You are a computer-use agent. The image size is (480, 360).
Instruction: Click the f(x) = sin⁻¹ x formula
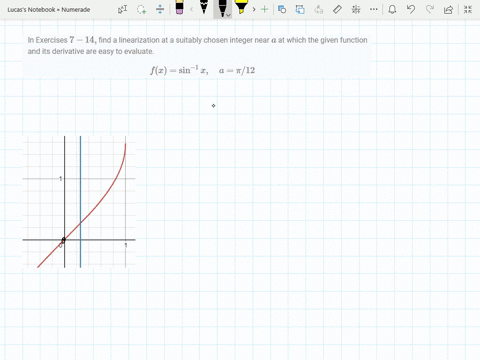tap(179, 70)
